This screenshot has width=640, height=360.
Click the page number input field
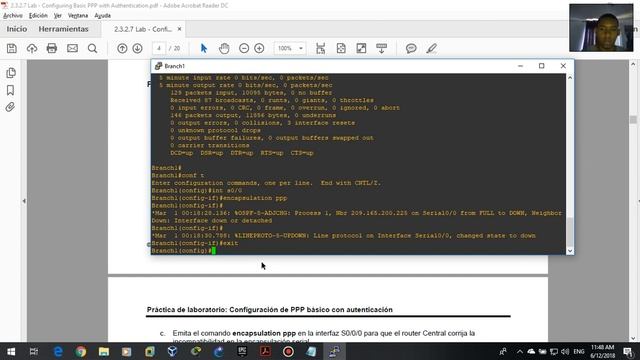158,49
